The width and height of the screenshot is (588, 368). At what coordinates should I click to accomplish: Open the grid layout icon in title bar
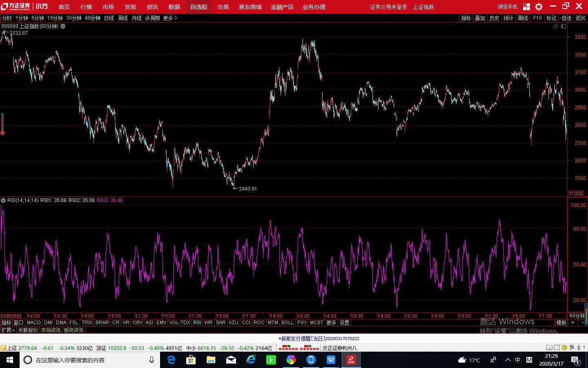click(526, 7)
